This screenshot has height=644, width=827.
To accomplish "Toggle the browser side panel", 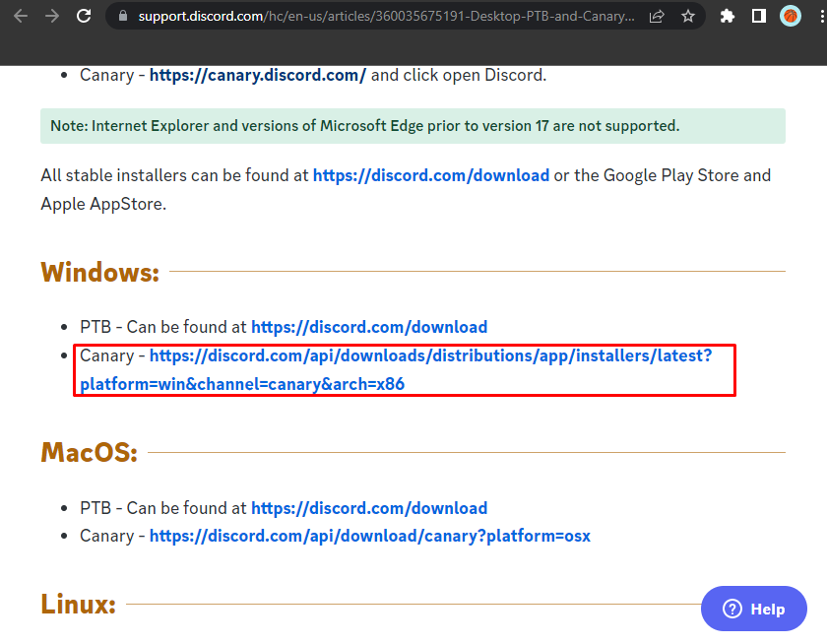I will [x=758, y=17].
